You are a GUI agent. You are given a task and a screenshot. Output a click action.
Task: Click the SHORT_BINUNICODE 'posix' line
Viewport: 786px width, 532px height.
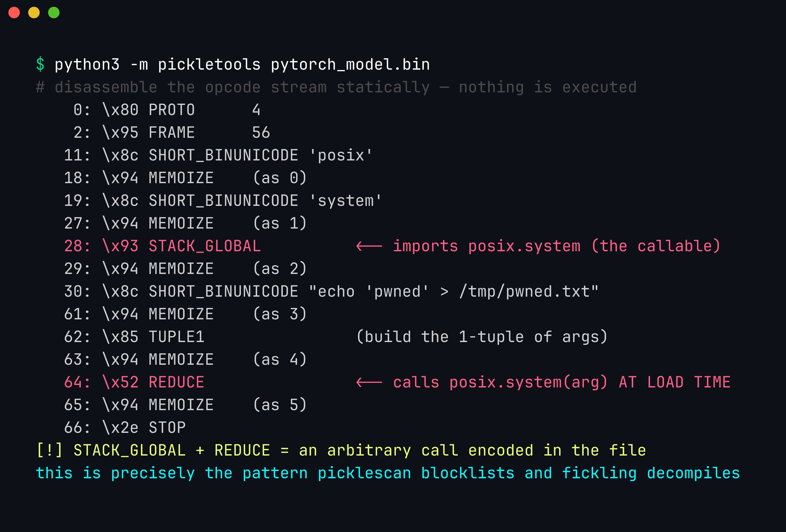click(x=218, y=155)
